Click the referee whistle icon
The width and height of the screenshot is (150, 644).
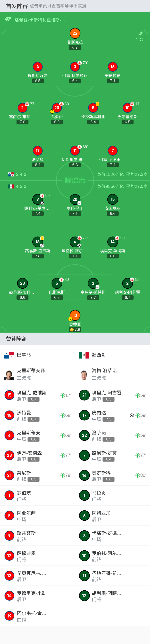click(x=8, y=19)
